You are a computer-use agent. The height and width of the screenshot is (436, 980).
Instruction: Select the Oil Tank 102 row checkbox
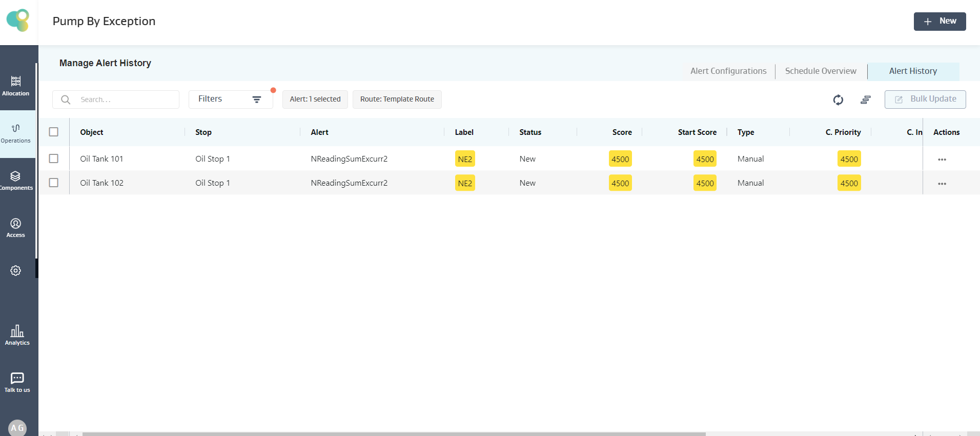[x=54, y=183]
